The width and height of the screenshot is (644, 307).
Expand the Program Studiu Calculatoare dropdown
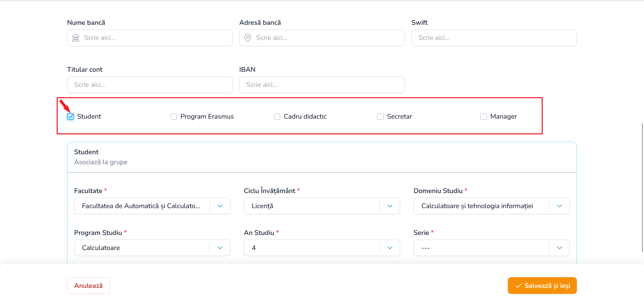click(152, 248)
